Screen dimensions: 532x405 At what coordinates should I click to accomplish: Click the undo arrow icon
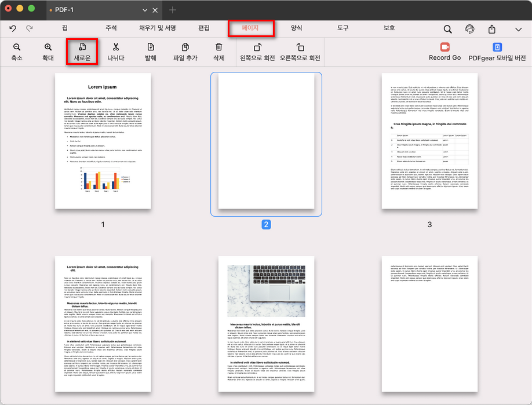[x=12, y=27]
